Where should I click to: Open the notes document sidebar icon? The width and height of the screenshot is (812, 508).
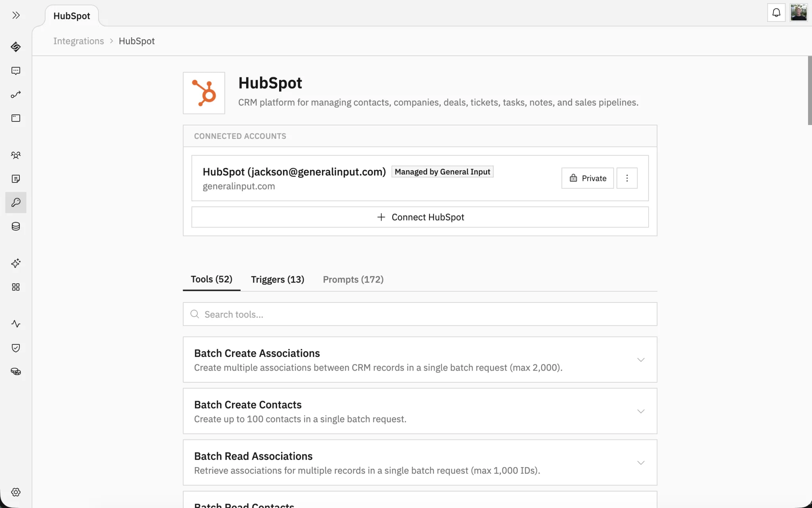click(x=16, y=179)
